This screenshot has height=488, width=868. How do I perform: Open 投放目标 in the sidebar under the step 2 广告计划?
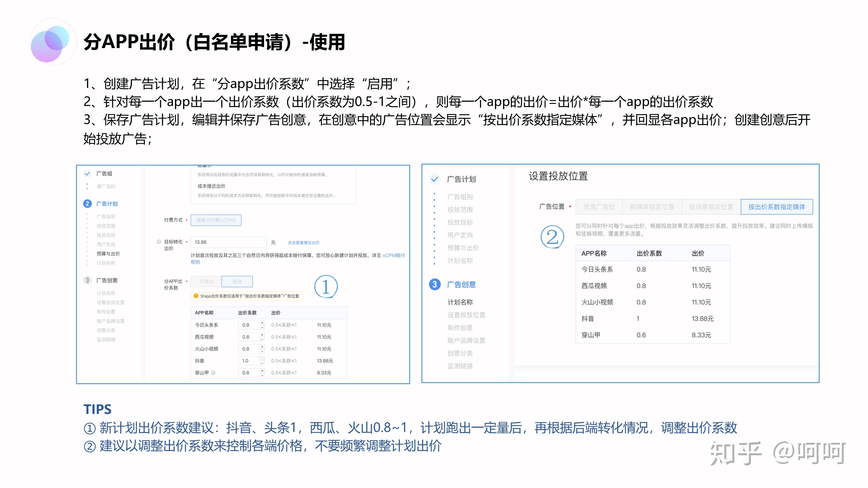click(x=106, y=235)
